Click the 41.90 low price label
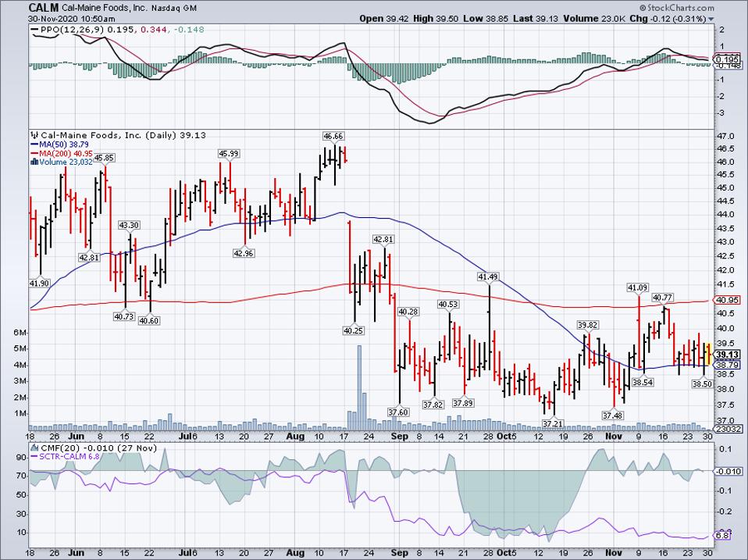The image size is (748, 560). (39, 284)
